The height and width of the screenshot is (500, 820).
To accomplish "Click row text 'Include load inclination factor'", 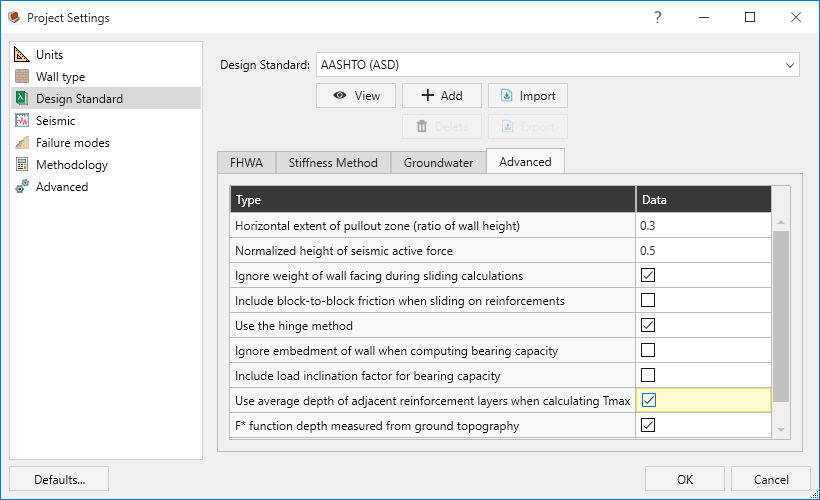I will point(368,376).
